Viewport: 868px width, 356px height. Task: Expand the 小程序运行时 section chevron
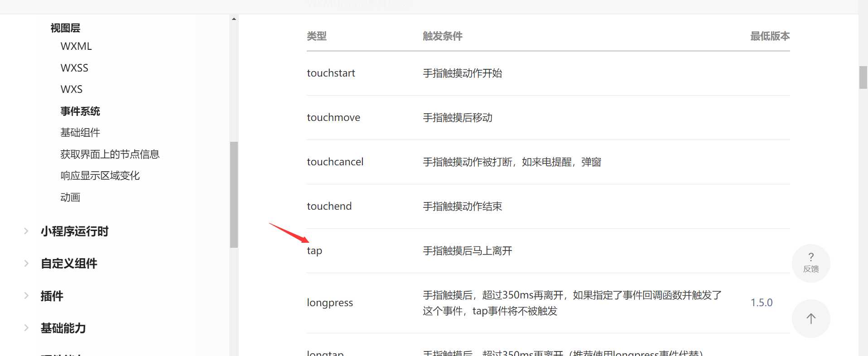pyautogui.click(x=26, y=231)
